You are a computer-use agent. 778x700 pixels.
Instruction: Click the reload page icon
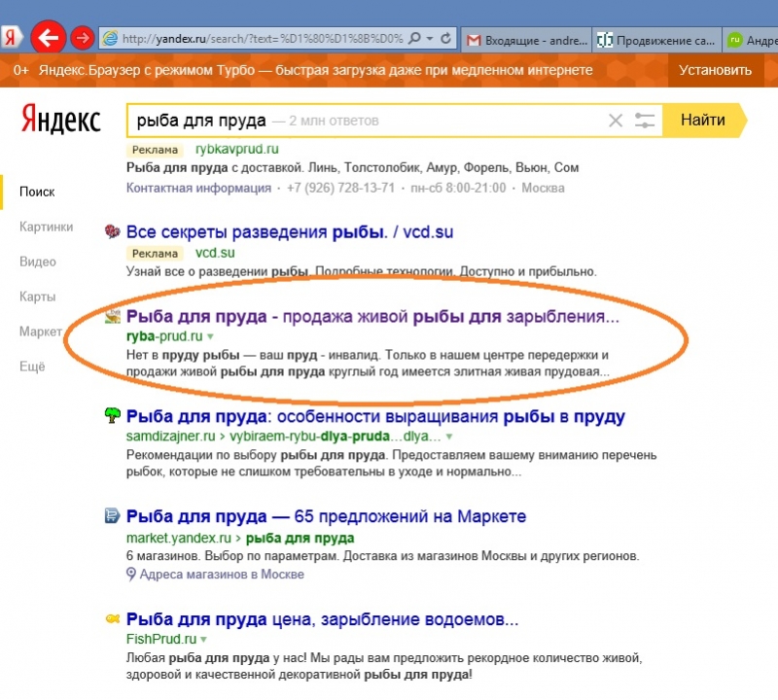(446, 38)
